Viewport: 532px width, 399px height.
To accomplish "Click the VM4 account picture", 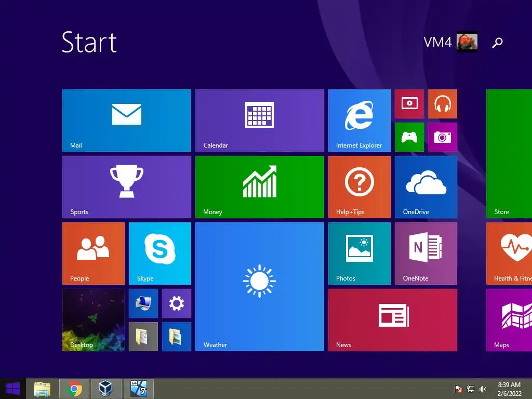I will click(467, 42).
